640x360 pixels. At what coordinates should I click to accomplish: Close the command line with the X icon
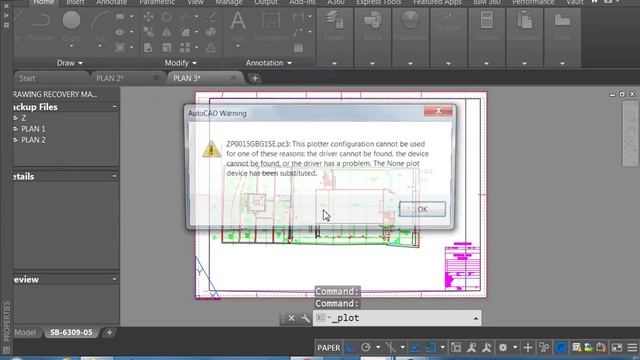[291, 318]
